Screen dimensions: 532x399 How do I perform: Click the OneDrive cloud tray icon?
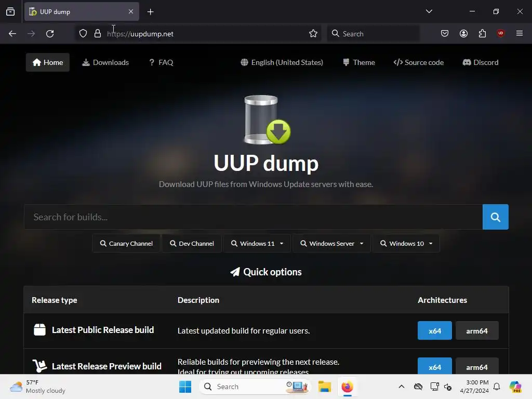tap(418, 387)
